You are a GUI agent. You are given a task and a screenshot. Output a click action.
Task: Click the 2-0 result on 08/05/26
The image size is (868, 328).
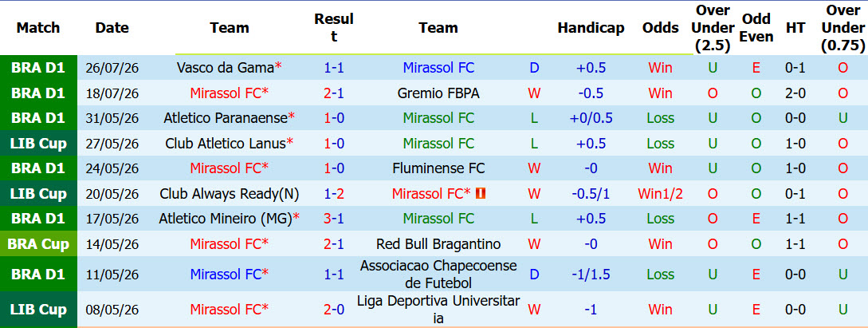pyautogui.click(x=334, y=309)
